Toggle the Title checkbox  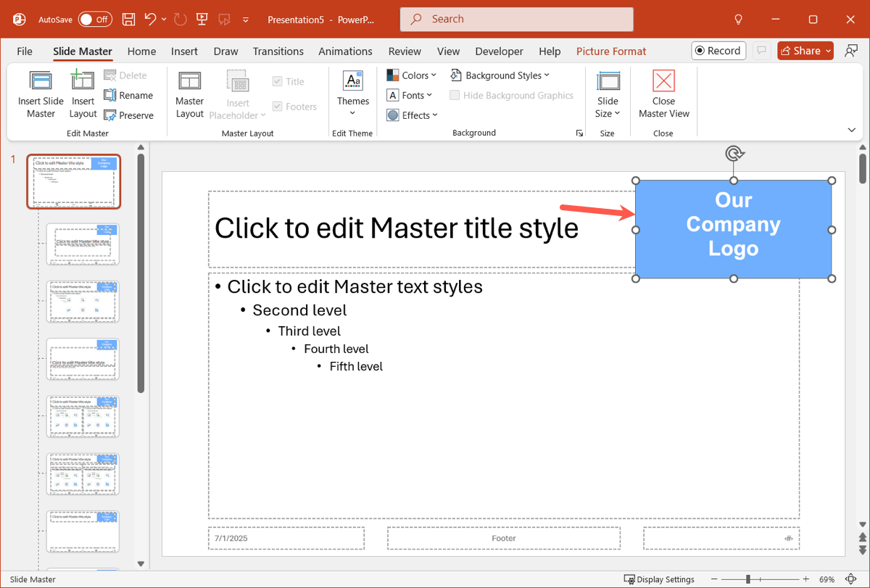click(x=277, y=82)
